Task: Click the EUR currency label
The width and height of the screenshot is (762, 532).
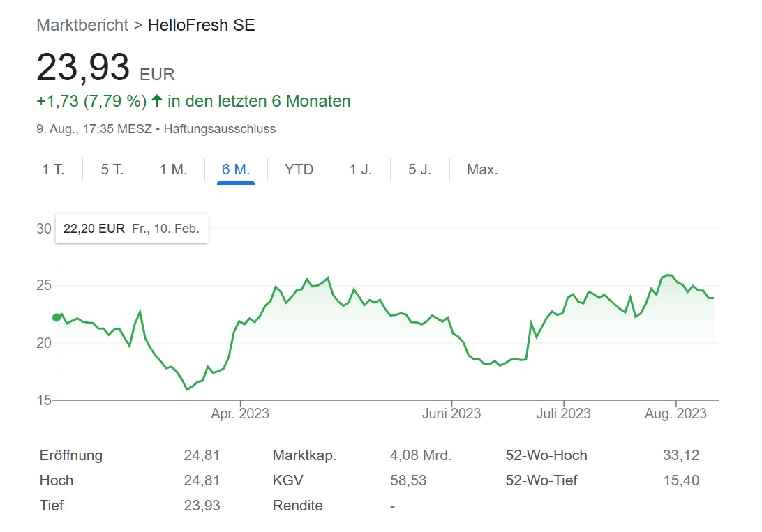Action: click(x=157, y=75)
